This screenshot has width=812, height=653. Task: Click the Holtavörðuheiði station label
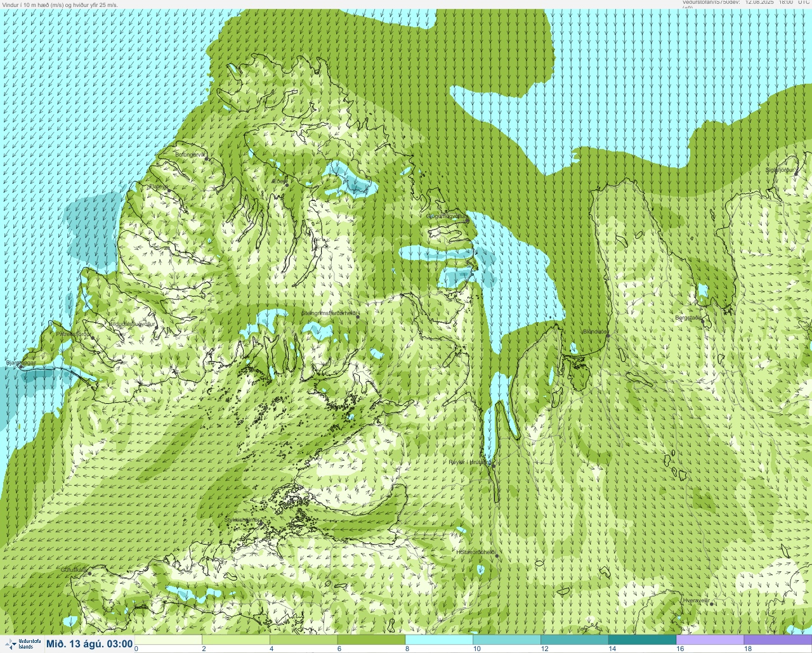coord(476,552)
